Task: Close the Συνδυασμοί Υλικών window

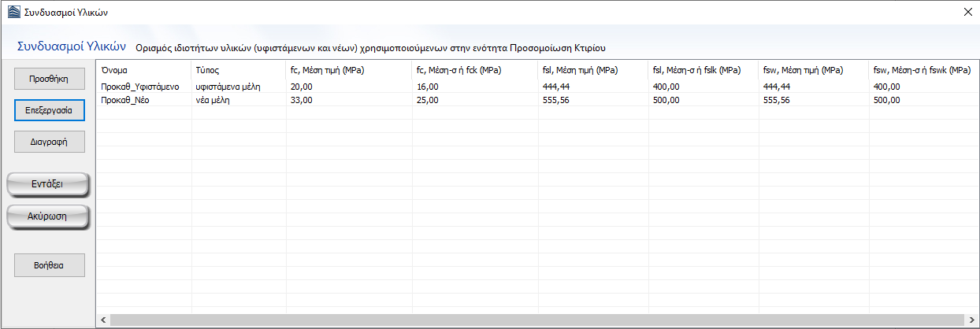Action: pyautogui.click(x=967, y=12)
